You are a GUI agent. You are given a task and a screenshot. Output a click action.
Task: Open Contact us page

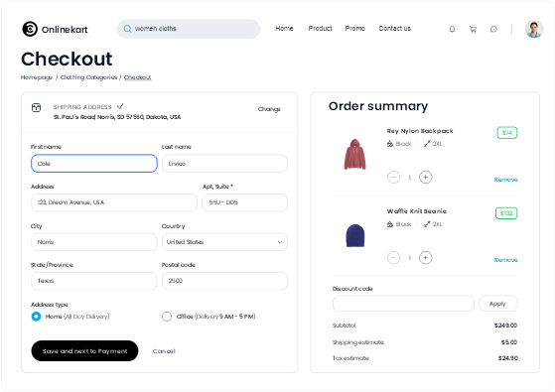point(395,29)
